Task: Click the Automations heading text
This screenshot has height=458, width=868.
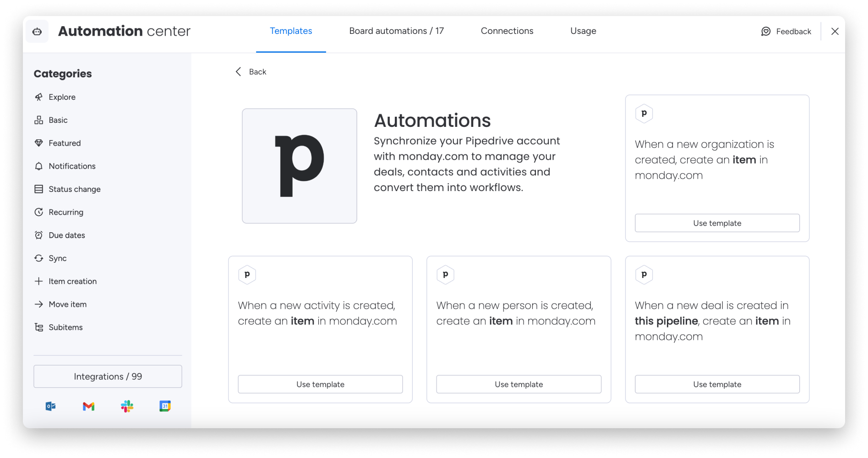Action: [x=432, y=120]
